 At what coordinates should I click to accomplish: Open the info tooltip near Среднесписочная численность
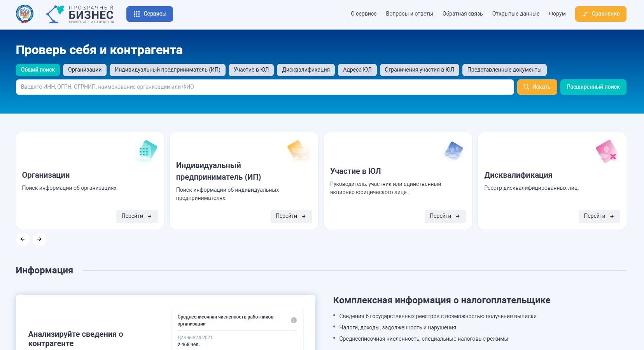pos(294,320)
